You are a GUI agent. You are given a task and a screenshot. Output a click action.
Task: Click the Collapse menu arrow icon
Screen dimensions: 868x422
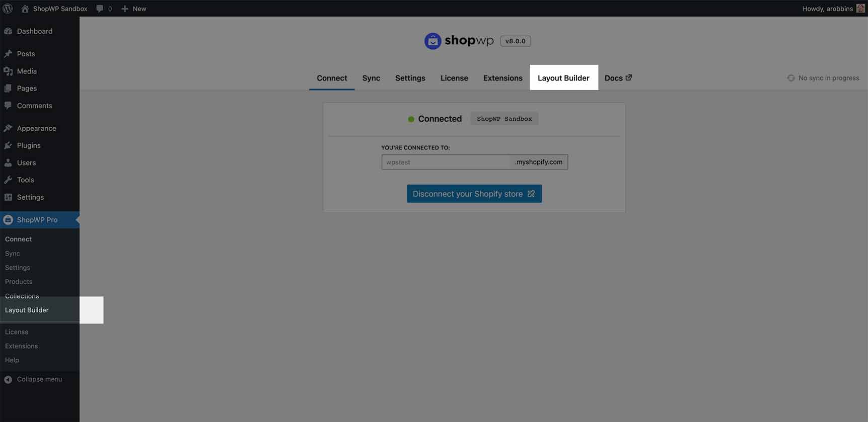[8, 380]
